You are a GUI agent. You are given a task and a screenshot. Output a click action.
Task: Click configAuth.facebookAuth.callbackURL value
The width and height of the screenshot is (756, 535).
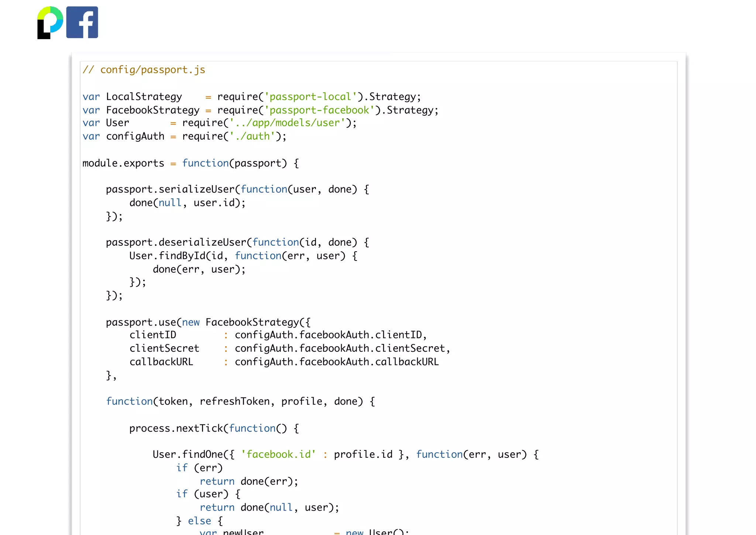[336, 362]
